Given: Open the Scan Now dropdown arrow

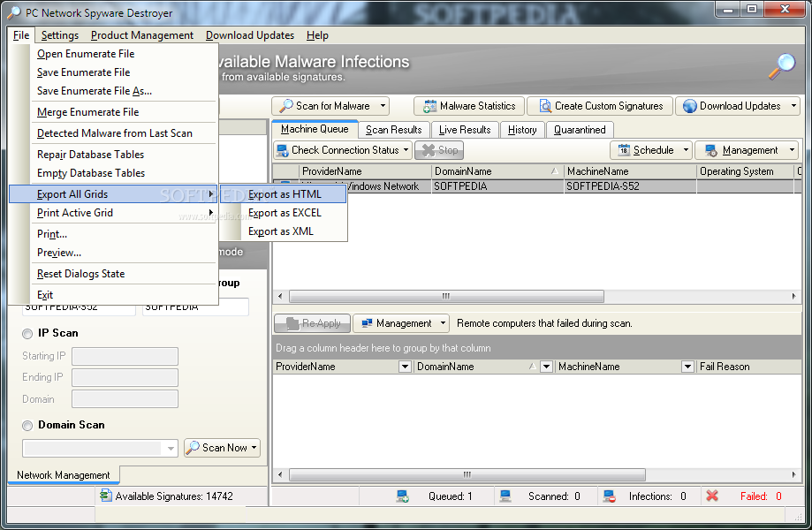Looking at the screenshot, I should (x=254, y=448).
